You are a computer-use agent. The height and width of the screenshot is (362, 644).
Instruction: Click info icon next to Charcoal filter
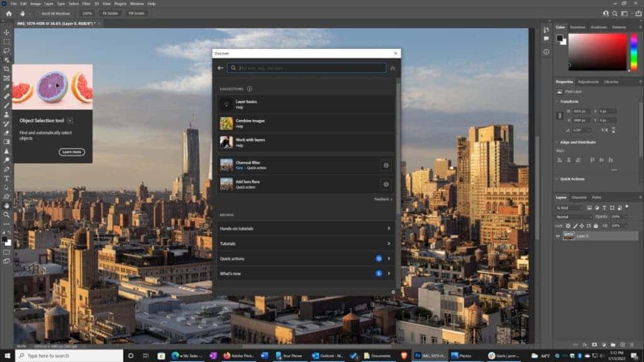tap(386, 165)
